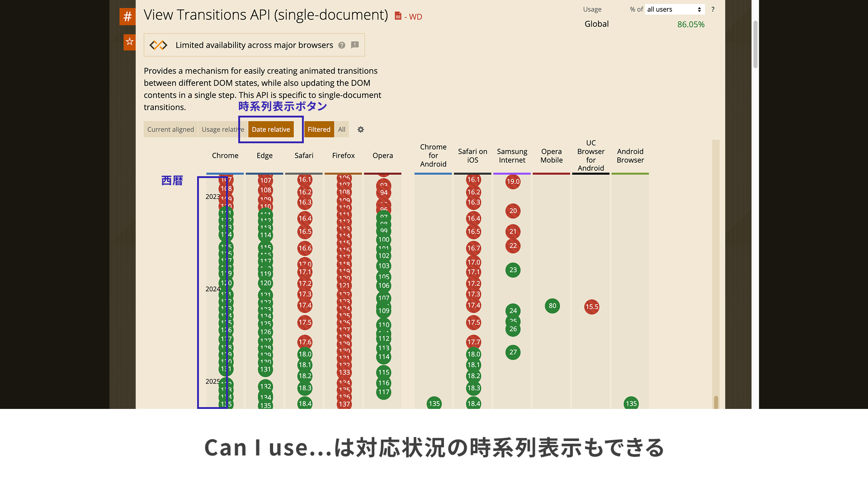Switch to Current aligned view
The image size is (868, 488).
click(170, 129)
